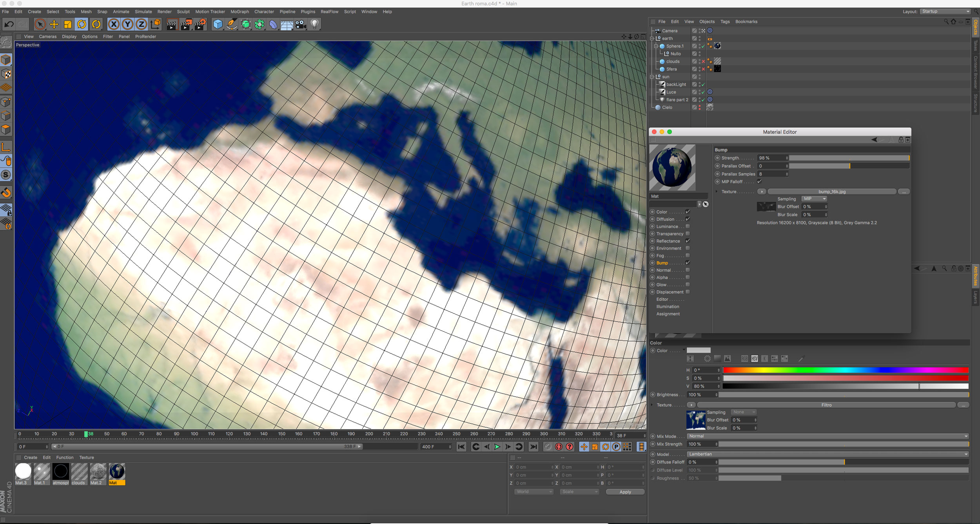This screenshot has height=524, width=980.
Task: Toggle the Color channel checkbox
Action: coord(688,212)
